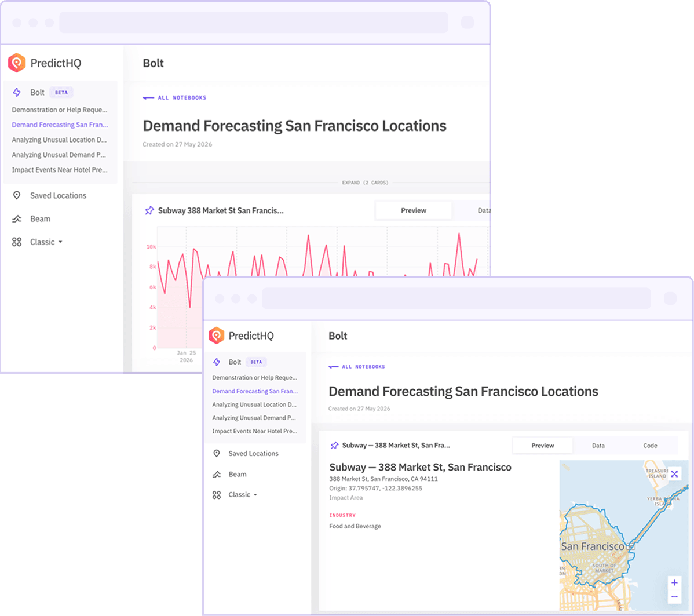Click BETA badge next to Bolt, back window
The width and height of the screenshot is (694, 616).
61,93
